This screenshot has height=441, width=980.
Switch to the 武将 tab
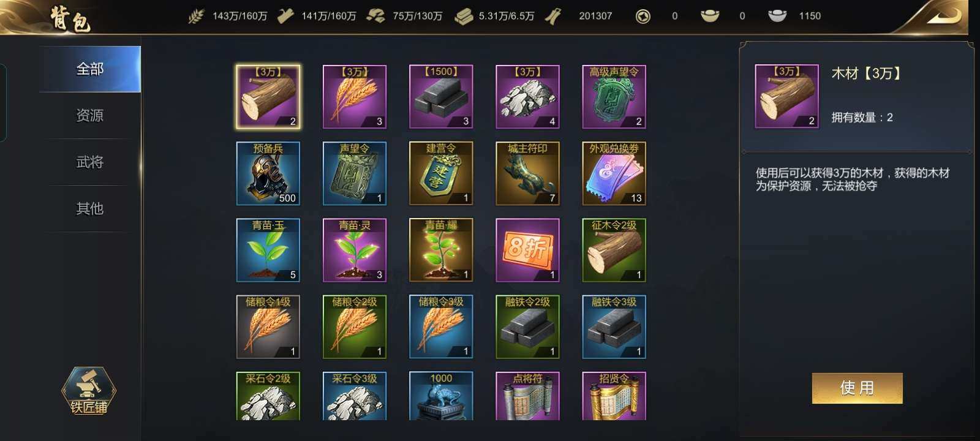pyautogui.click(x=89, y=162)
